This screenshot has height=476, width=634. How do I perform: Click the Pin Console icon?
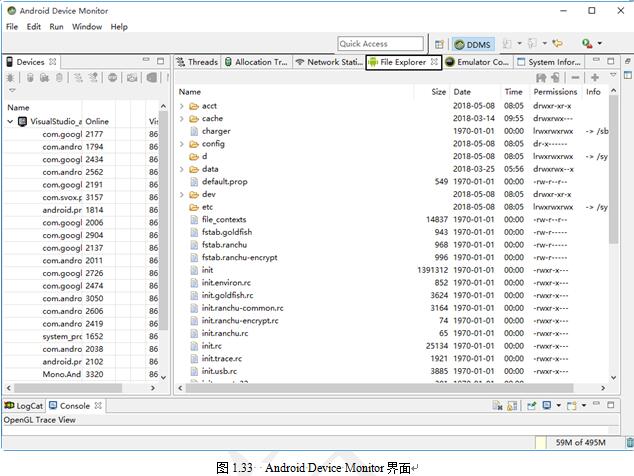pyautogui.click(x=531, y=406)
